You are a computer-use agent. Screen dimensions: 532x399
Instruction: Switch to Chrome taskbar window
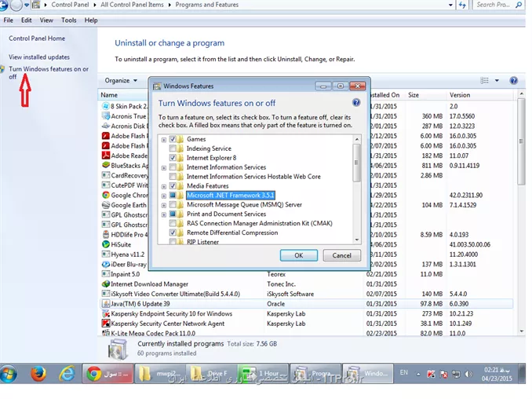tap(107, 374)
